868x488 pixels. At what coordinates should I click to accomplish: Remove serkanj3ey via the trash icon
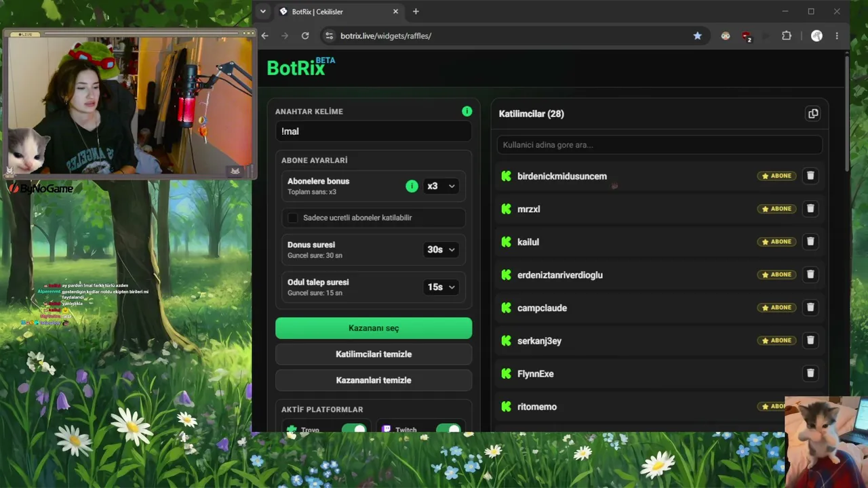click(810, 340)
